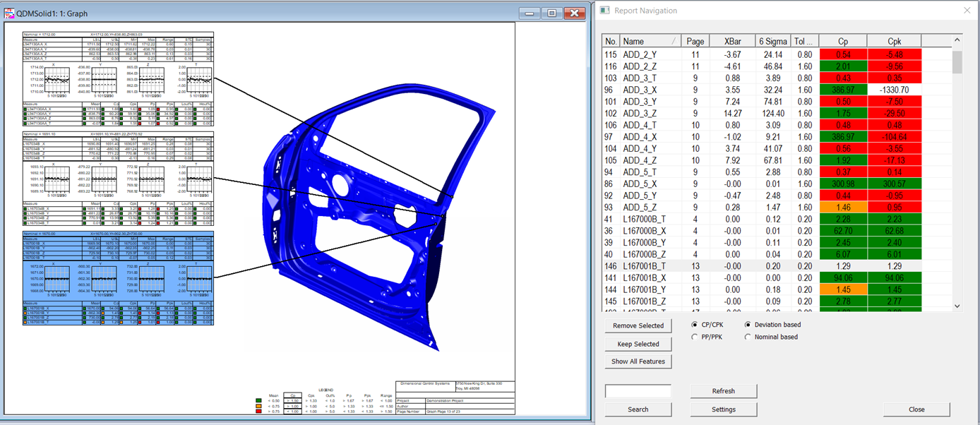Open the Settings dialog

(x=723, y=409)
